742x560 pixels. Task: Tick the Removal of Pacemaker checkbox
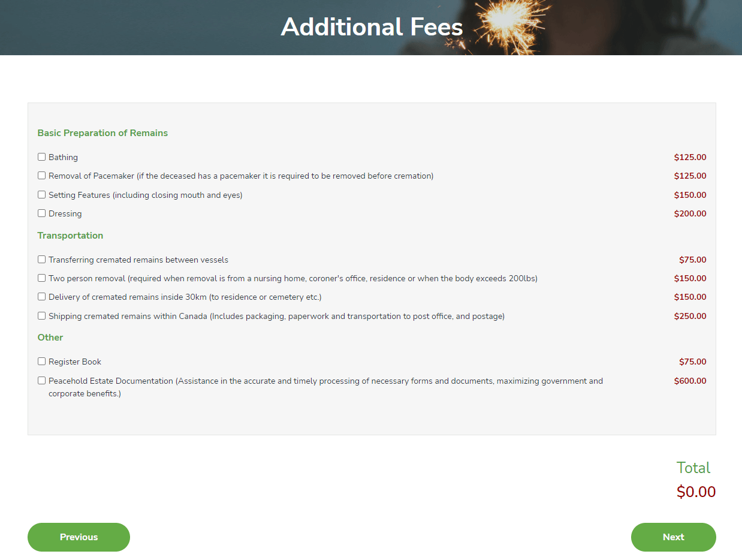42,176
